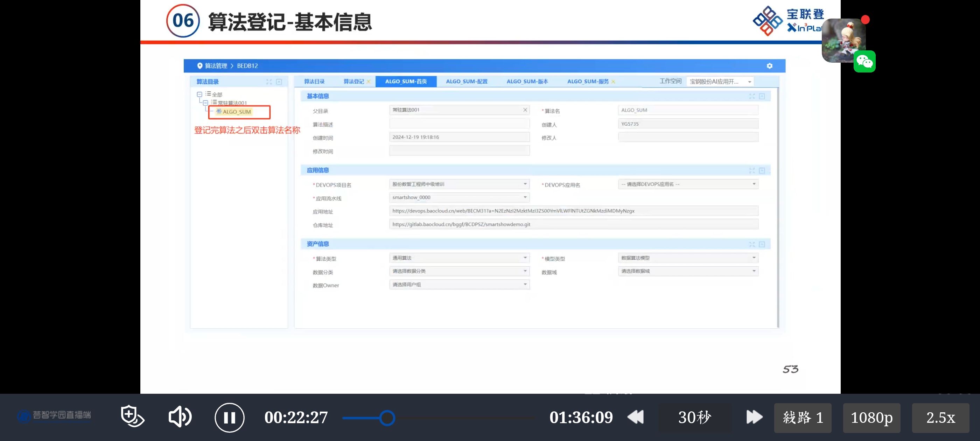The height and width of the screenshot is (441, 980).
Task: Switch to ALGO_SUM-版本 tab
Action: coord(527,82)
